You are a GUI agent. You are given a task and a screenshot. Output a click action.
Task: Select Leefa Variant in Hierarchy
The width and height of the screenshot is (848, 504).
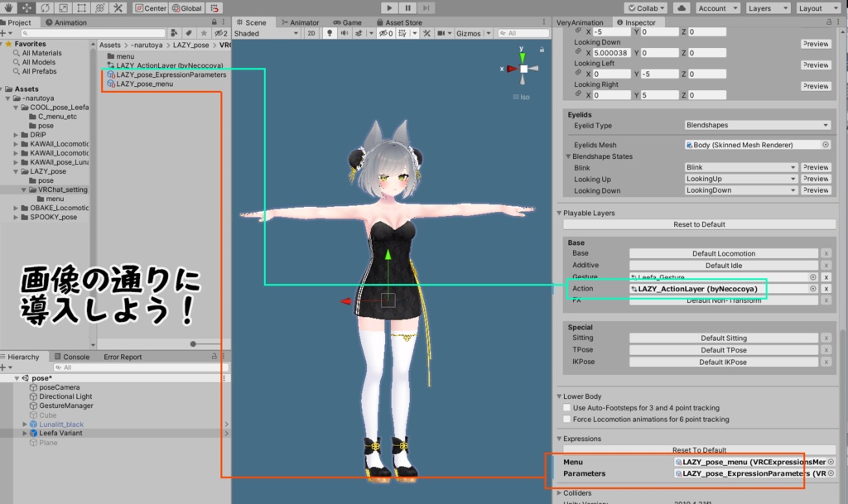[x=60, y=433]
